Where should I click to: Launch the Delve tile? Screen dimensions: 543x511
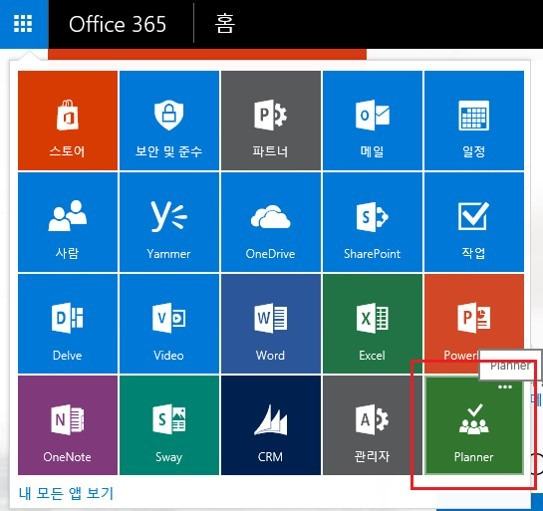pyautogui.click(x=68, y=324)
